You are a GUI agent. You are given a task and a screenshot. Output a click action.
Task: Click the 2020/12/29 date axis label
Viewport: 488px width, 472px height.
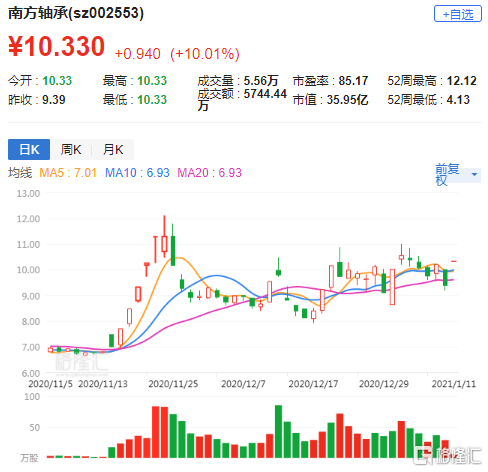tap(384, 384)
